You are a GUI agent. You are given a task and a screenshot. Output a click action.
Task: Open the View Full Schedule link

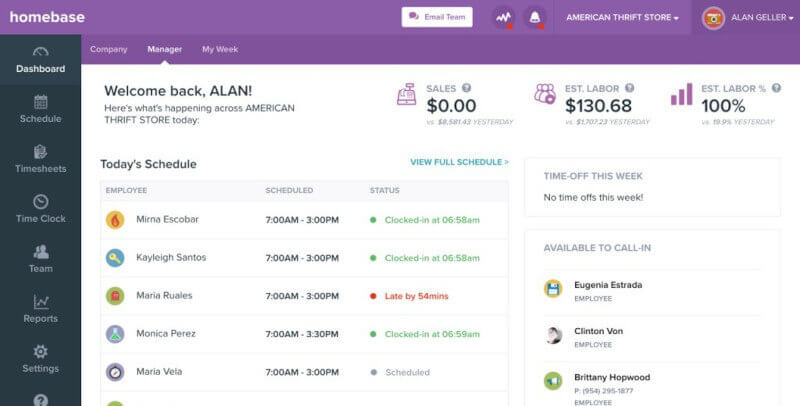pyautogui.click(x=459, y=162)
